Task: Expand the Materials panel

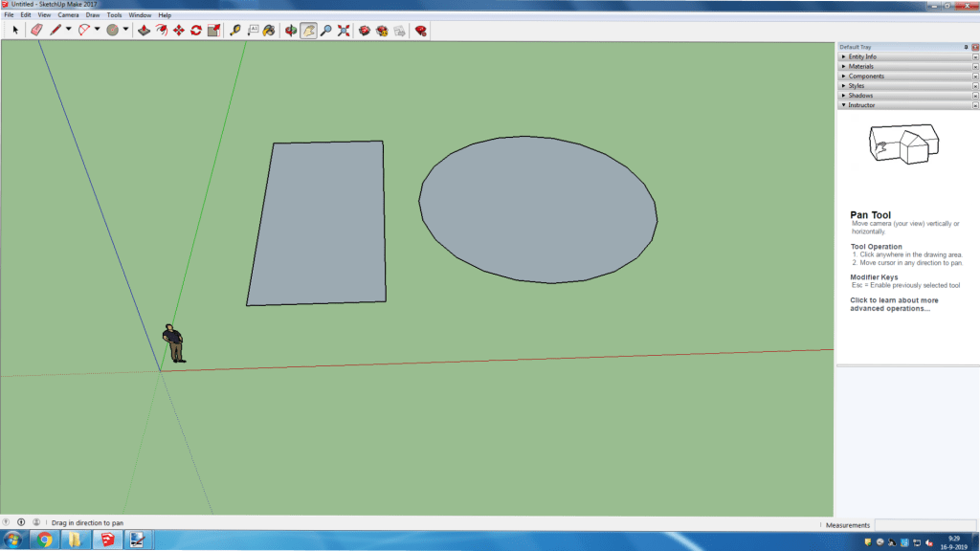Action: (860, 66)
